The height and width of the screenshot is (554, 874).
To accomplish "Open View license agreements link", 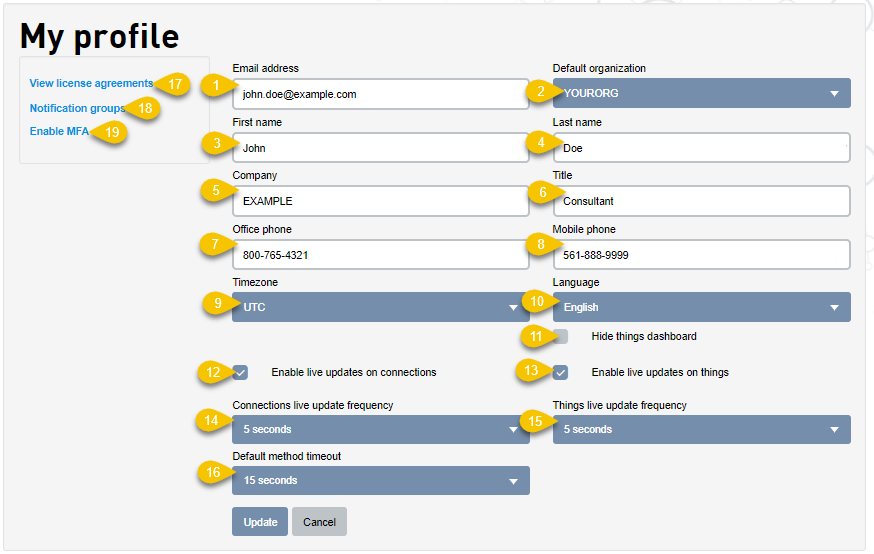I will tap(91, 83).
